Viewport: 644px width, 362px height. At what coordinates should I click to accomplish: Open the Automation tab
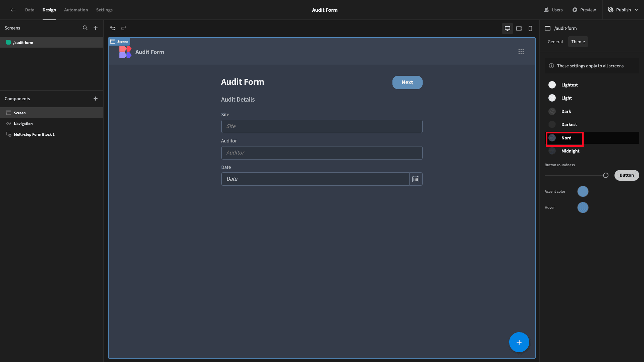click(76, 10)
